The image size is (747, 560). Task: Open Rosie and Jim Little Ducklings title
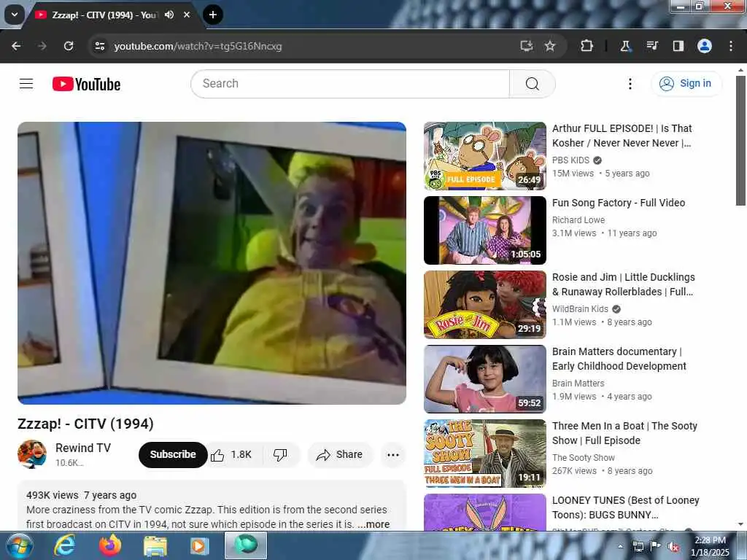(623, 284)
